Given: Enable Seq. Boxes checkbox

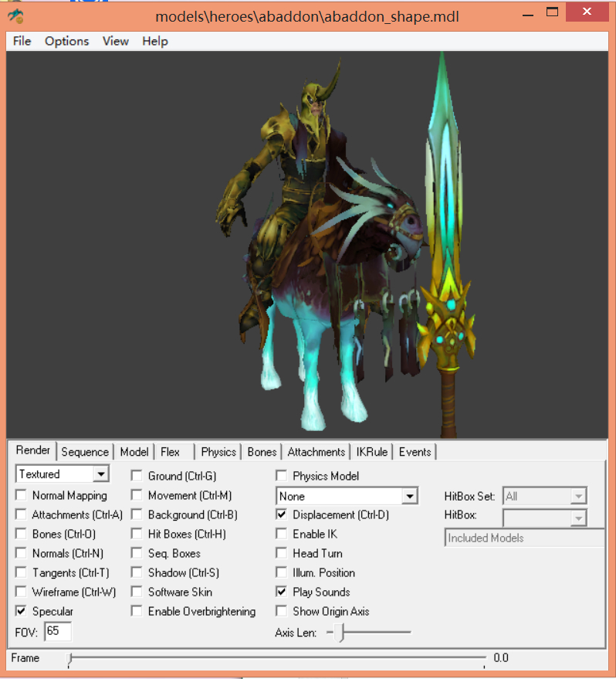Looking at the screenshot, I should [x=137, y=552].
